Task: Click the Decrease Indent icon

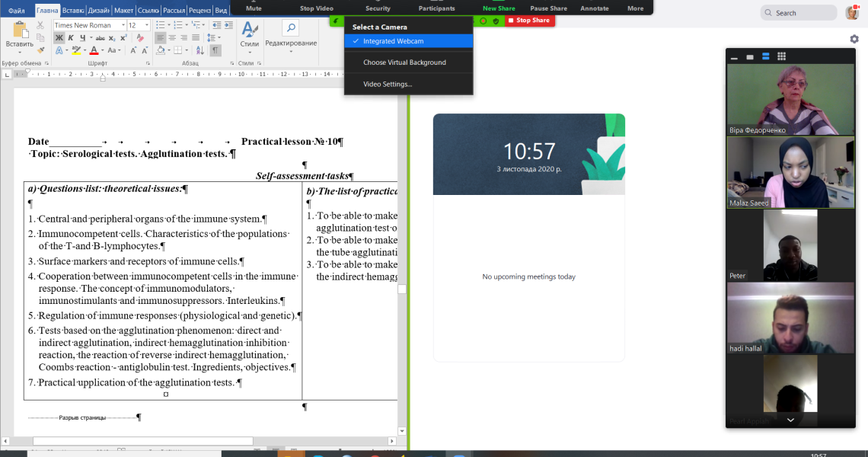Action: point(216,25)
